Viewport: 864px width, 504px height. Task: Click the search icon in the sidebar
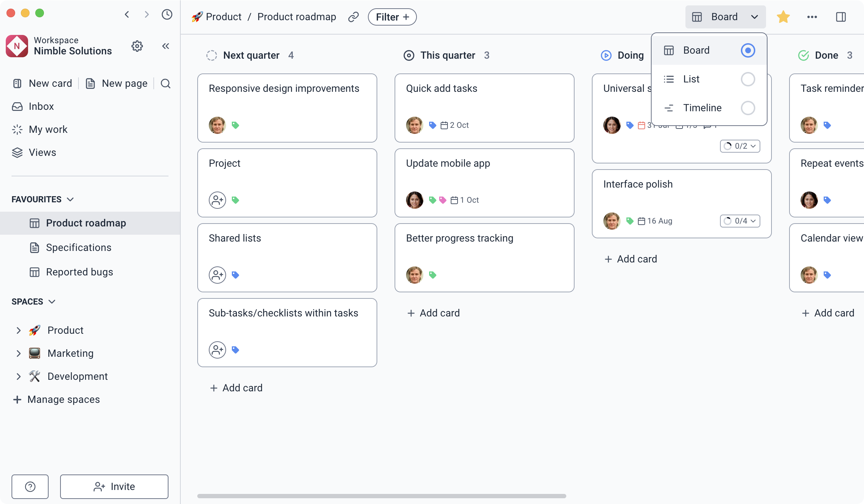[166, 84]
